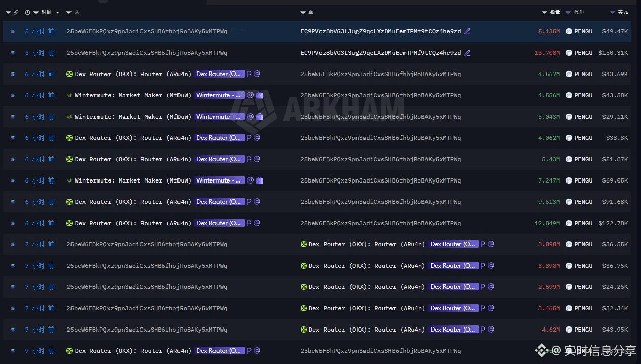Expand the 时间 sort dropdown arrow

click(x=57, y=12)
